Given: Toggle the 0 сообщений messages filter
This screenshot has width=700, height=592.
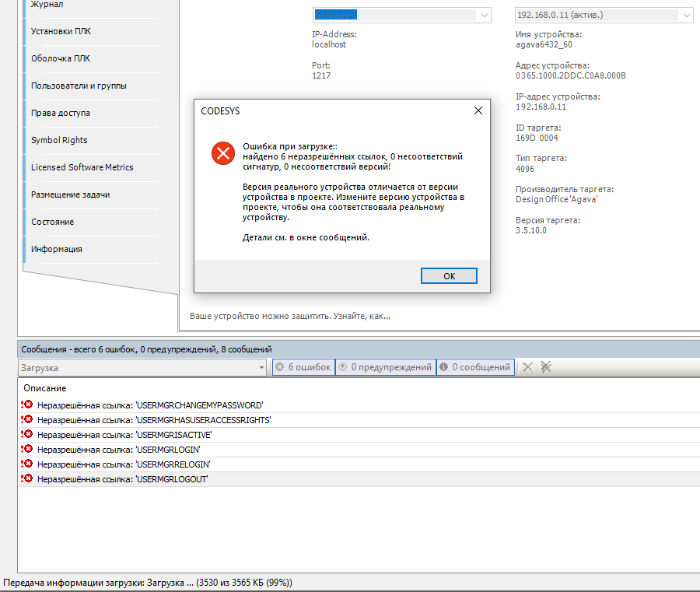Looking at the screenshot, I should [474, 367].
